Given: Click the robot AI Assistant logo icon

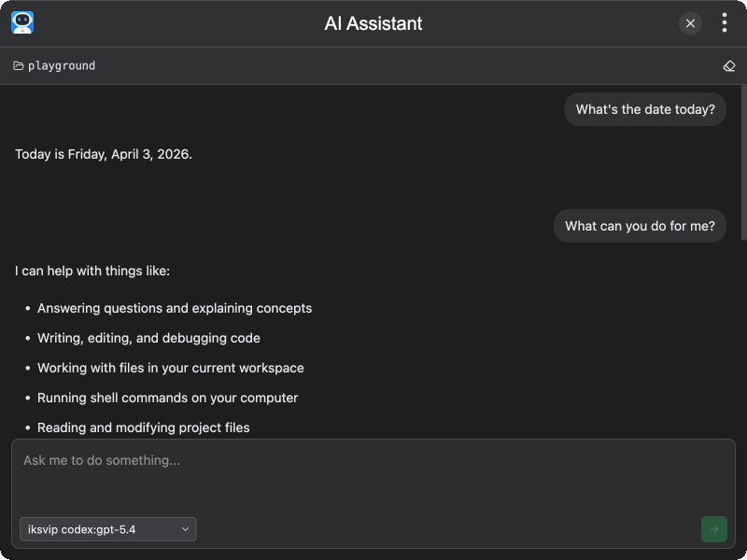Looking at the screenshot, I should [22, 23].
